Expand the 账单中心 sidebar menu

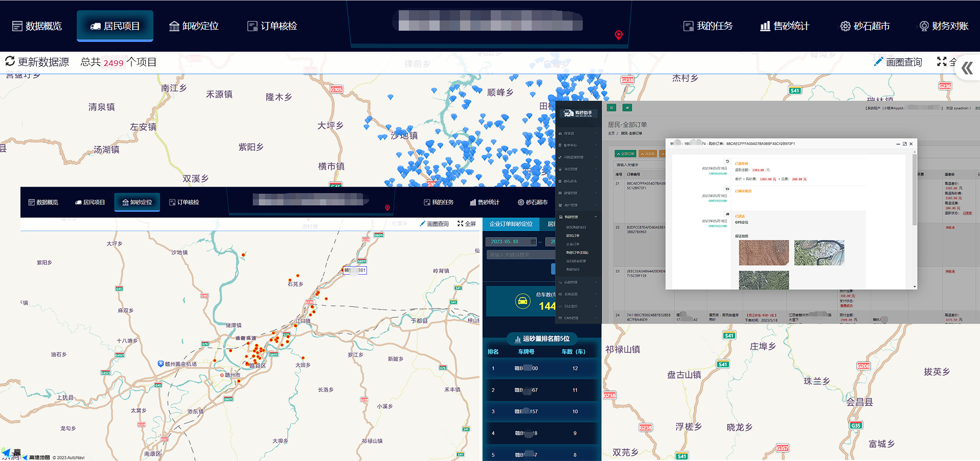pyautogui.click(x=578, y=145)
